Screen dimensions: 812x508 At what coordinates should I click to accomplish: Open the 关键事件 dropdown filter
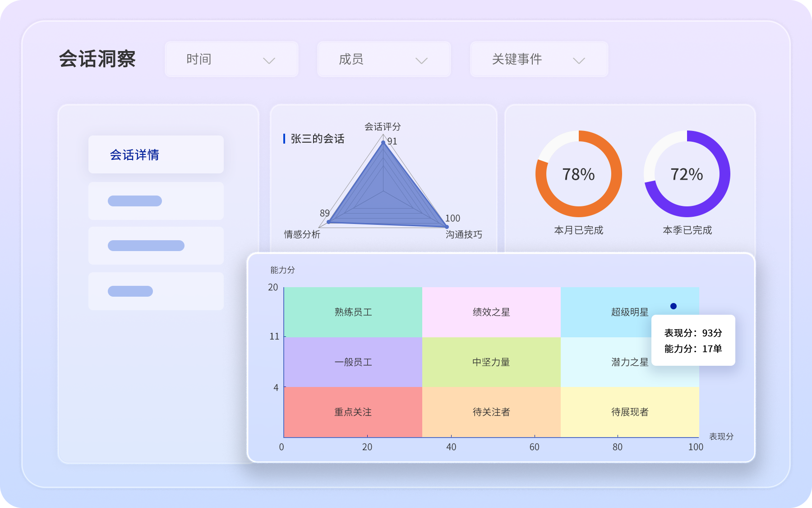[x=539, y=59]
